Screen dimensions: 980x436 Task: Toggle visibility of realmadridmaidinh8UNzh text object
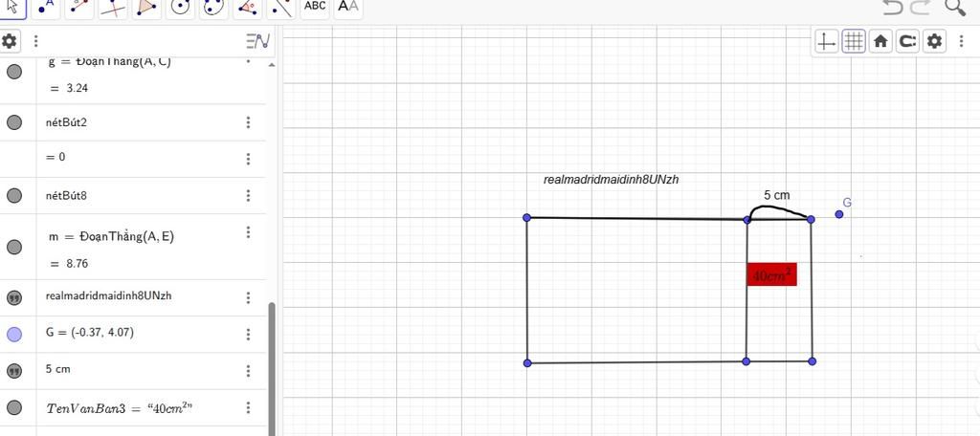point(14,298)
